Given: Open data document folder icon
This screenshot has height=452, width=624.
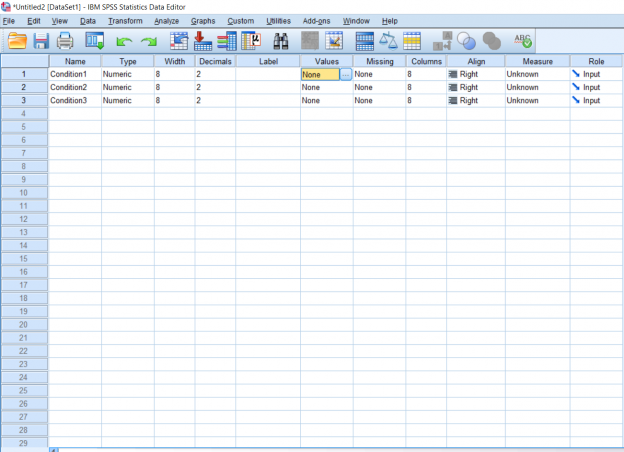Looking at the screenshot, I should click(17, 41).
